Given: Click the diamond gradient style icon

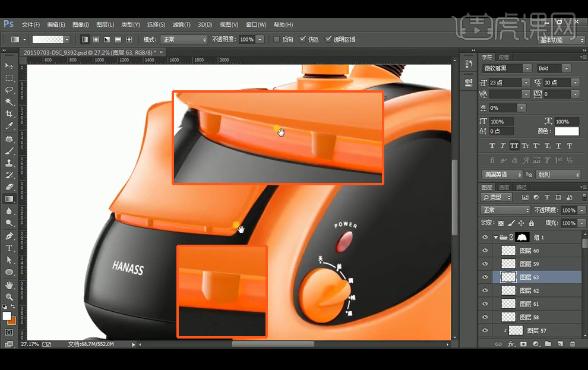Looking at the screenshot, I should pyautogui.click(x=129, y=39).
